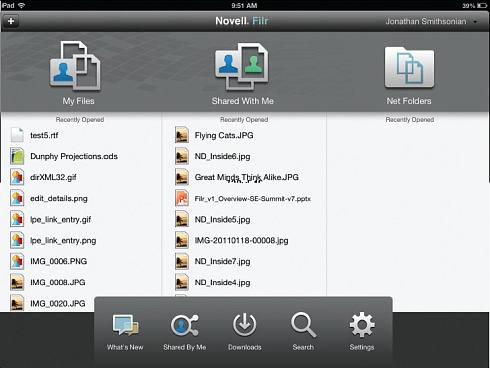Tap the battery indicator in status bar

click(x=482, y=6)
